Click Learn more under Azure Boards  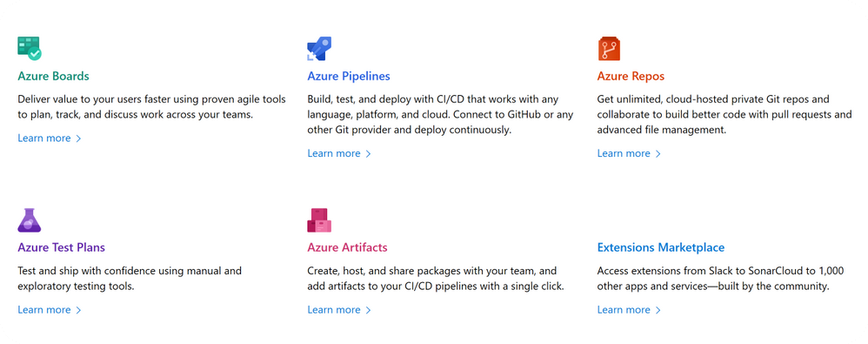44,138
